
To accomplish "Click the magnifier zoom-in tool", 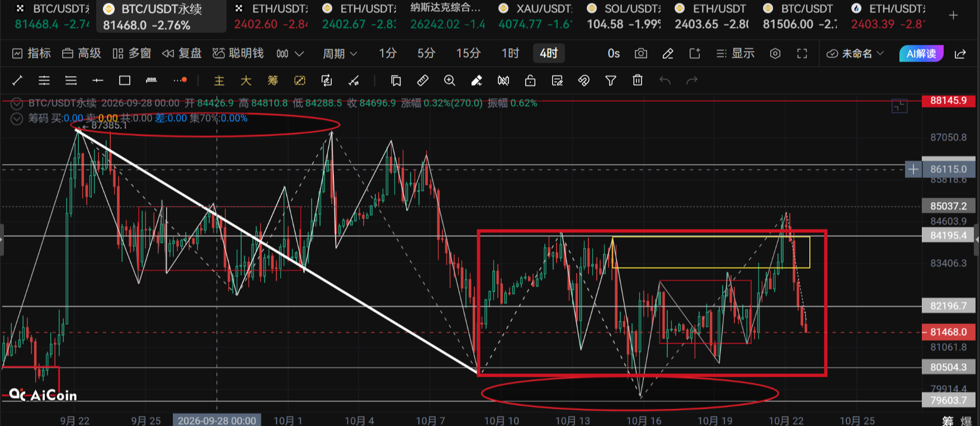I will (450, 81).
